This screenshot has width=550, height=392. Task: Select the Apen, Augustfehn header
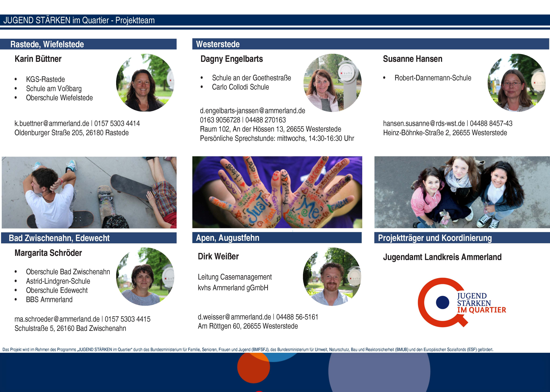(x=277, y=238)
